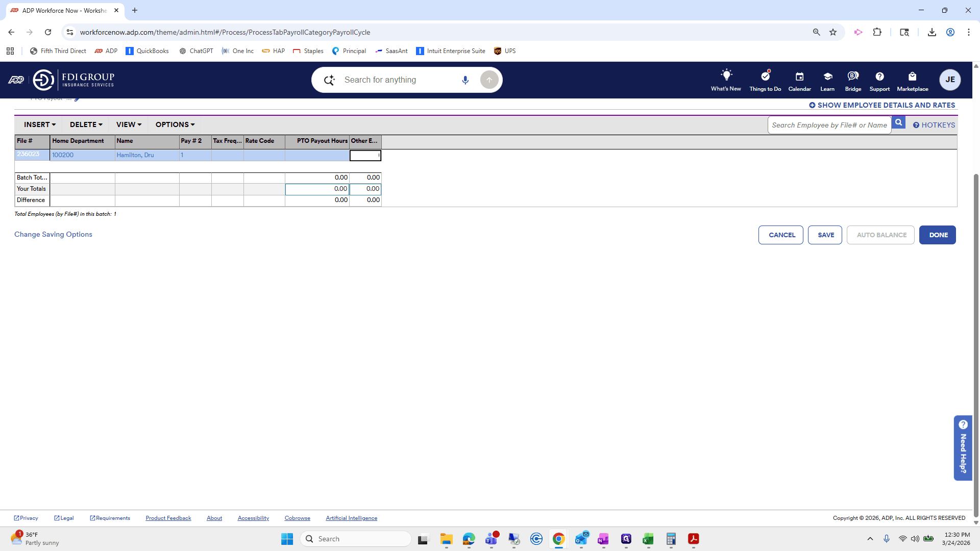Open Change Saving Options link
The image size is (980, 551).
coord(53,234)
